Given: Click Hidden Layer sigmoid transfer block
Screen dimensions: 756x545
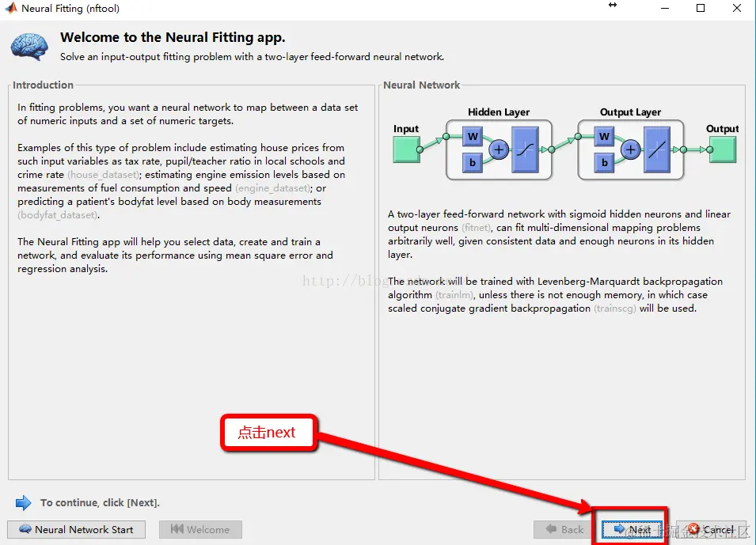Looking at the screenshot, I should [x=525, y=149].
